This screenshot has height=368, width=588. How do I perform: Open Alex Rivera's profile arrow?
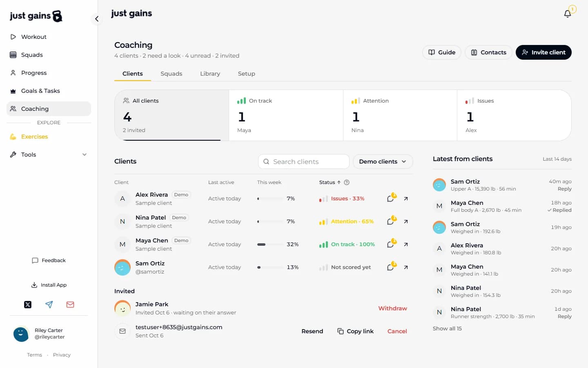tap(406, 199)
